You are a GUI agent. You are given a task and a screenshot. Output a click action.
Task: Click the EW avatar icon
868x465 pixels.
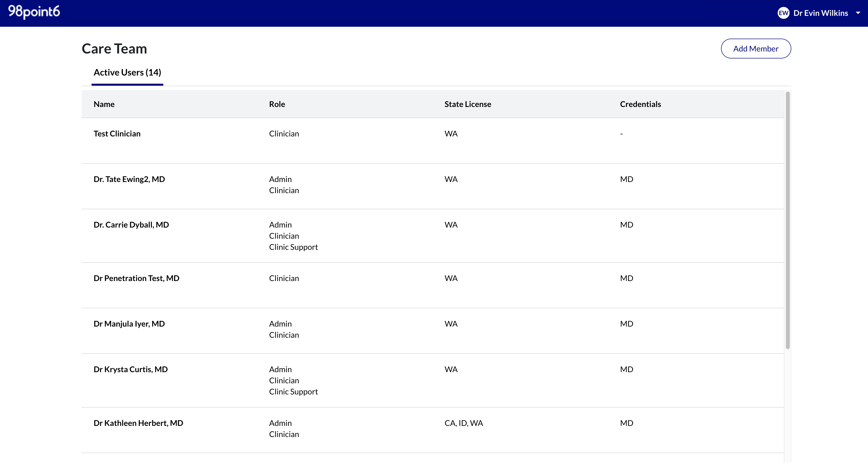(783, 13)
